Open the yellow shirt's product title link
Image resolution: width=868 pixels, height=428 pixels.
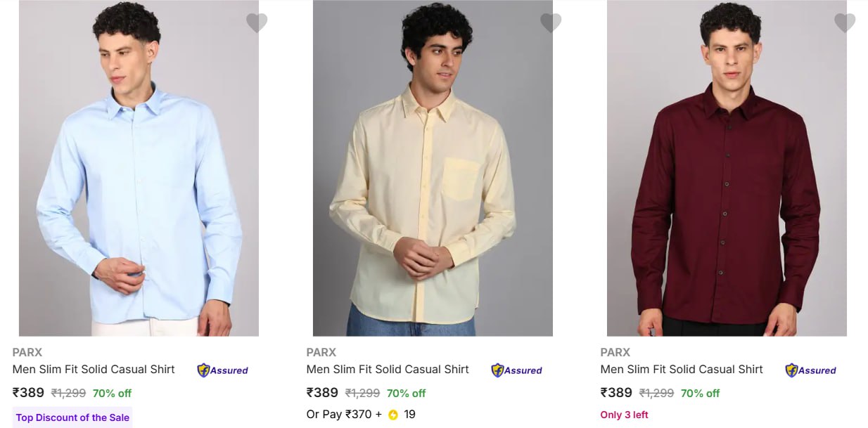388,369
